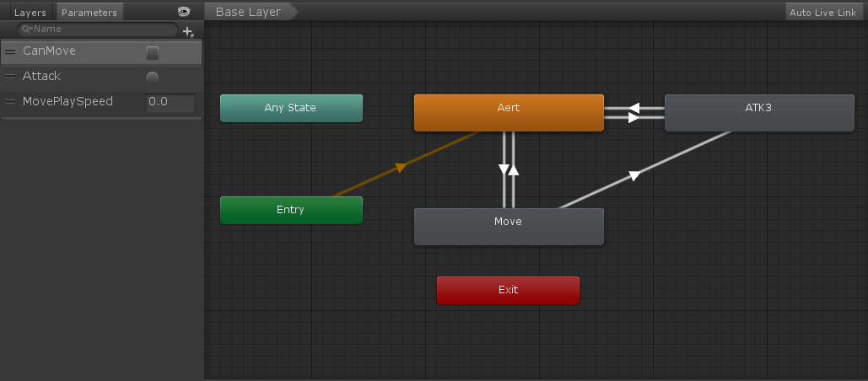
Task: Select the Aert to Move transition arrow
Action: coord(504,169)
